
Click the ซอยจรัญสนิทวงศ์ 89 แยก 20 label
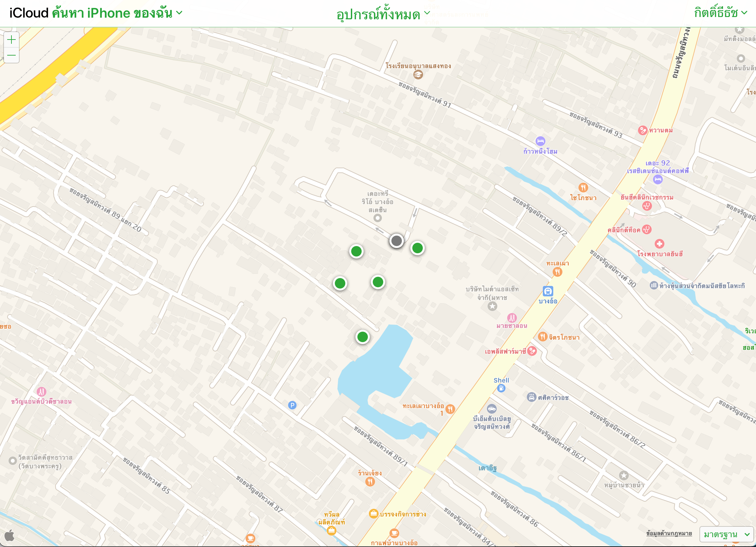(x=105, y=209)
